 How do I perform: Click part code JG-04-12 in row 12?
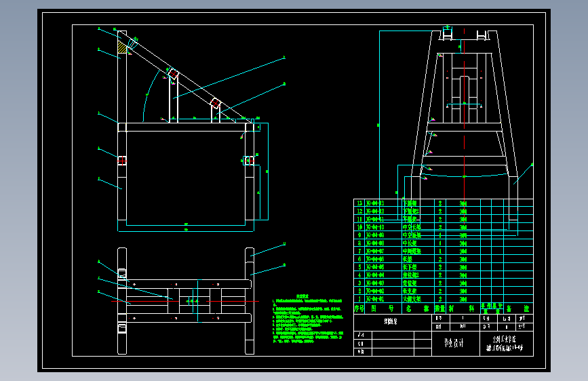(375, 211)
